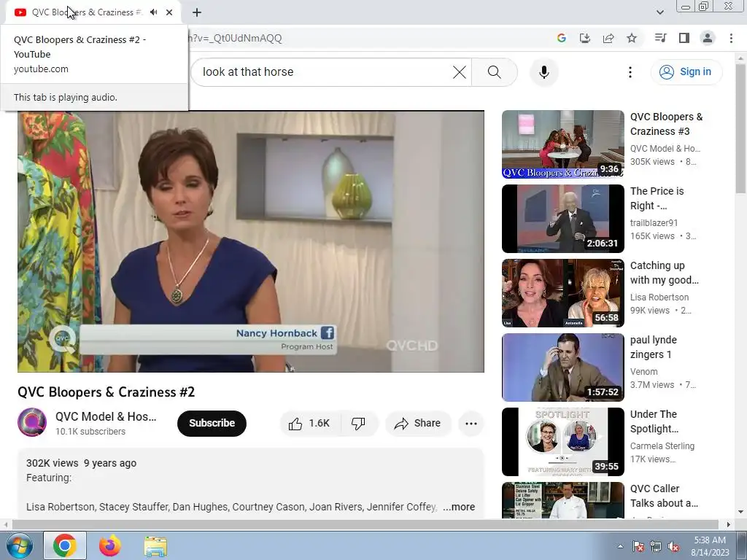The image size is (747, 560).
Task: Click the URL text in the address bar
Action: pyautogui.click(x=236, y=38)
